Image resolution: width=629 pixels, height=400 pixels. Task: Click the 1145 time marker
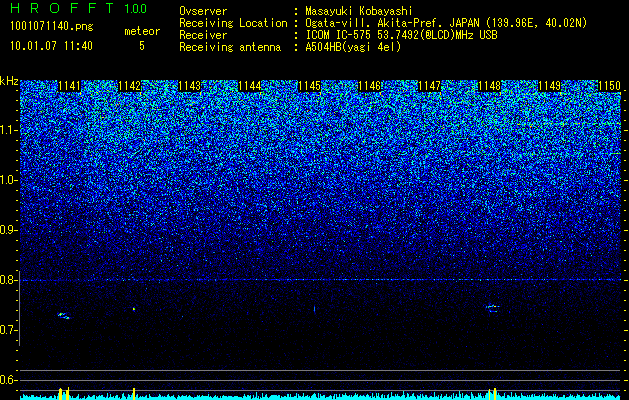(310, 86)
